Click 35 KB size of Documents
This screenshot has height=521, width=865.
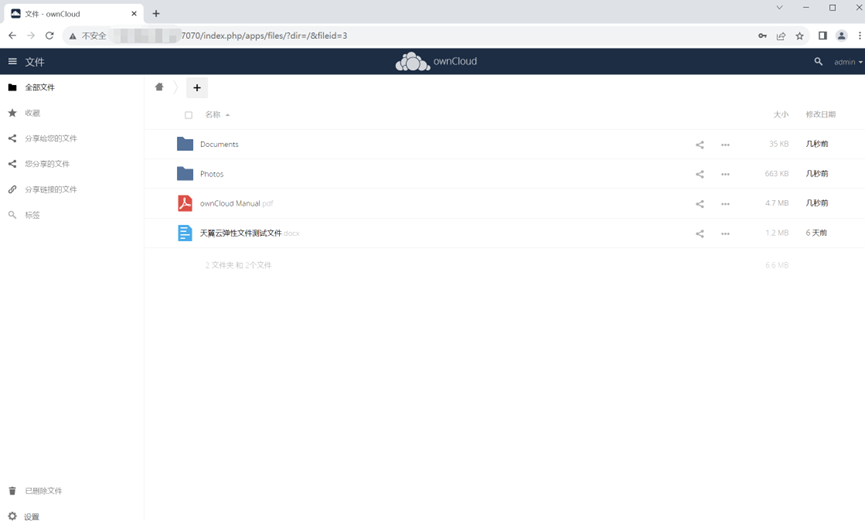[x=779, y=143]
